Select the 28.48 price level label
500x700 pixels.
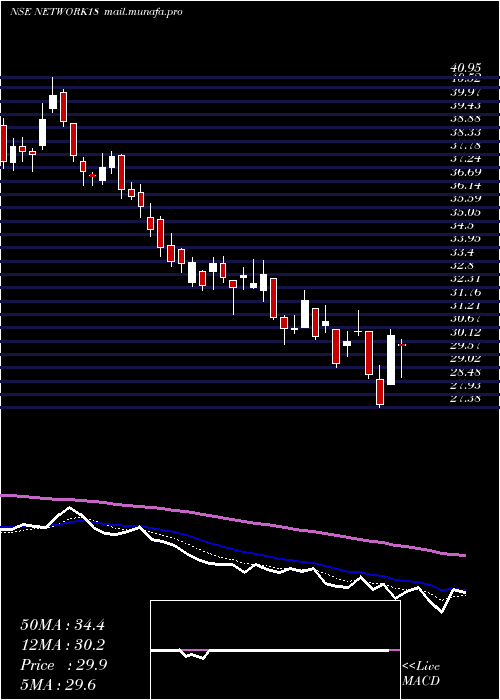click(x=465, y=372)
